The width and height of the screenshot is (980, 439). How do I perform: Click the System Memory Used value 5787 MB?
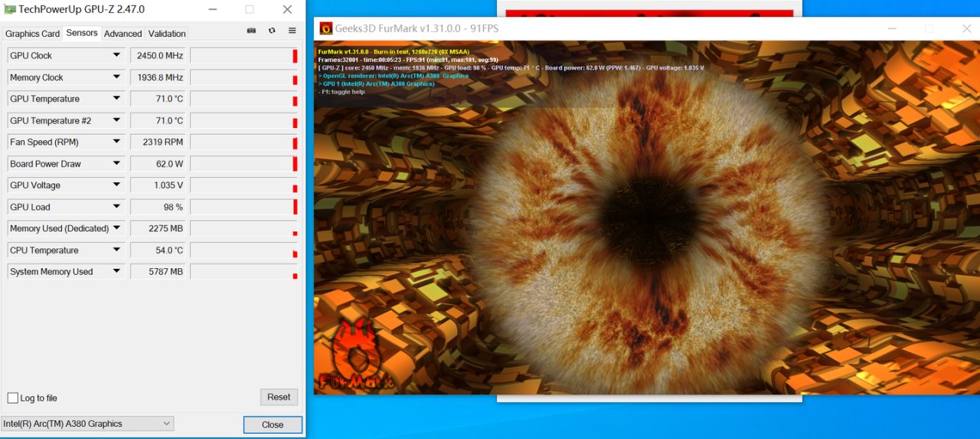(158, 271)
